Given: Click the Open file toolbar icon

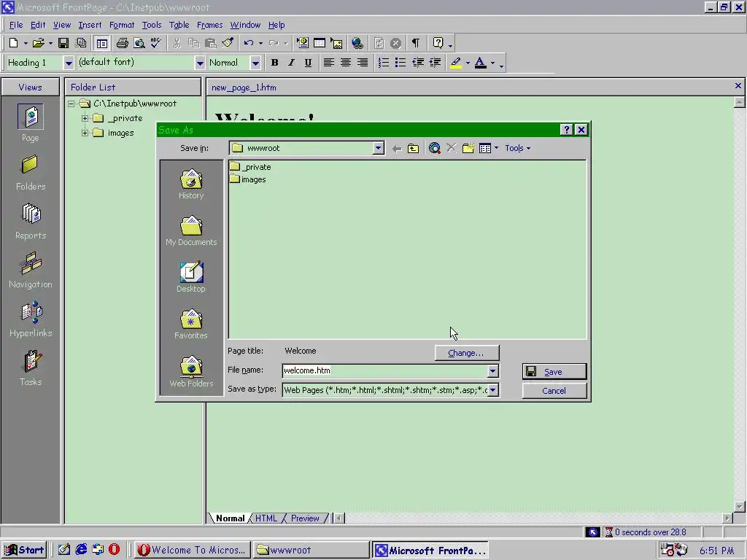Looking at the screenshot, I should [x=38, y=43].
